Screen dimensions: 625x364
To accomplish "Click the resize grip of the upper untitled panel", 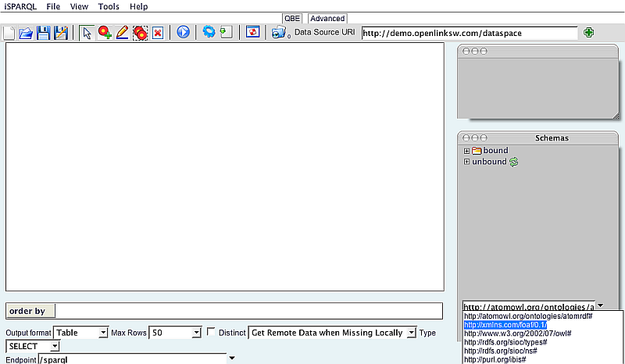I will point(616,116).
